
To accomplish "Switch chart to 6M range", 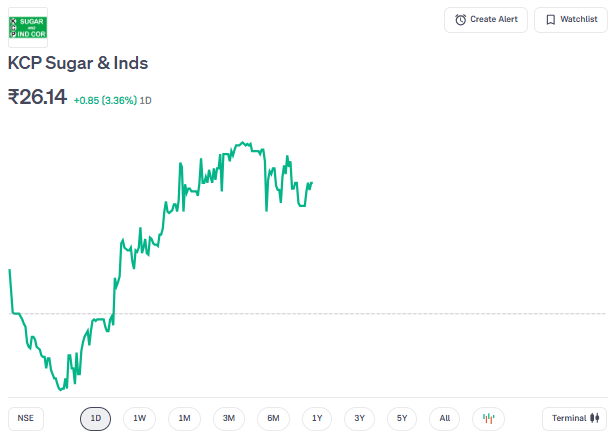I will pos(273,418).
